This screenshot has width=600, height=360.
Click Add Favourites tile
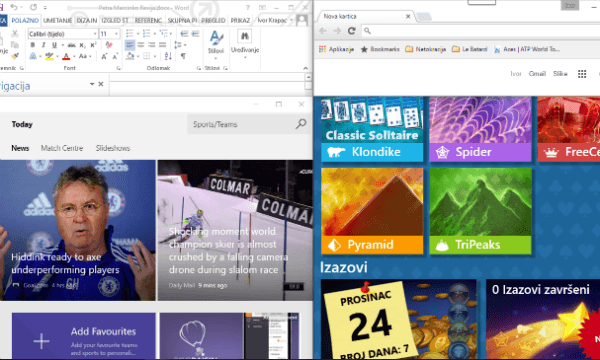pos(84,336)
